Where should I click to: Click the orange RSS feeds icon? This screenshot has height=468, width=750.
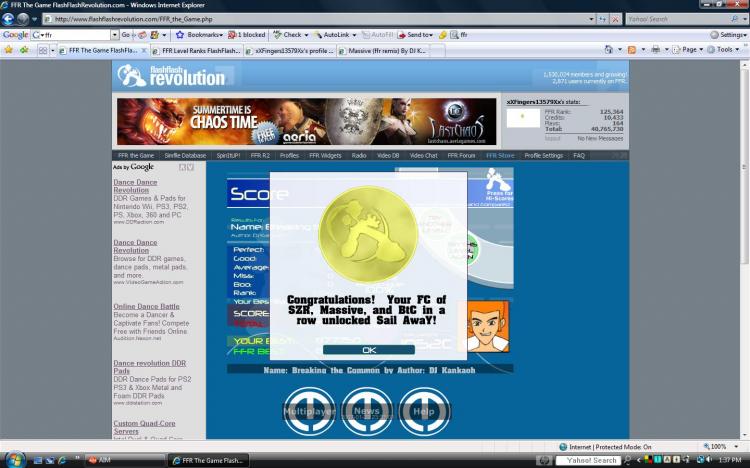(x=631, y=50)
